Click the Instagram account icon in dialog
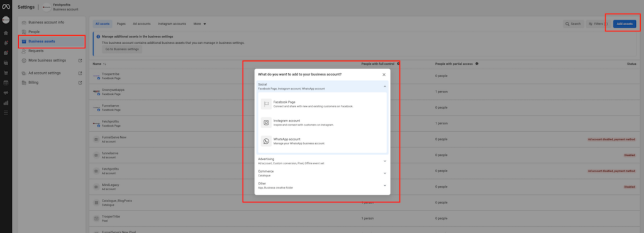Image resolution: width=644 pixels, height=233 pixels. pos(266,122)
